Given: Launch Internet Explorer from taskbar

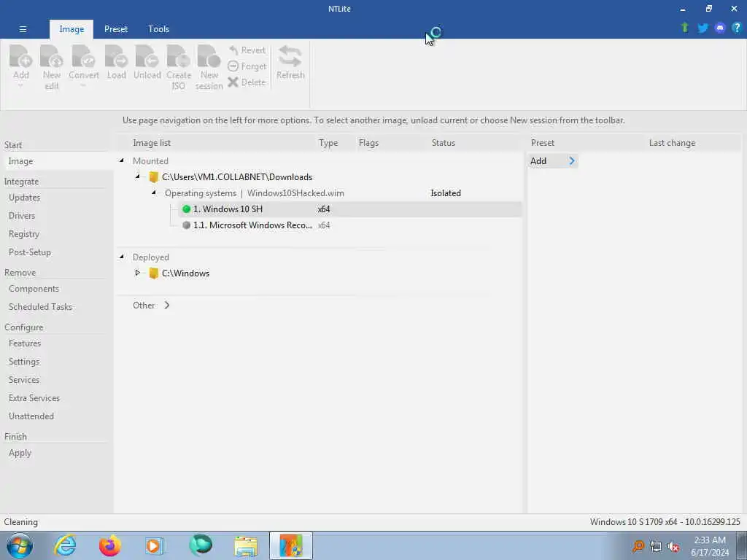Looking at the screenshot, I should pos(65,545).
